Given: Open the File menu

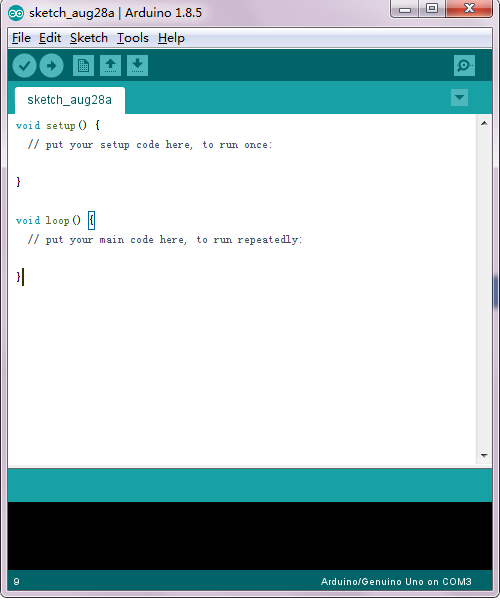Looking at the screenshot, I should tap(21, 38).
